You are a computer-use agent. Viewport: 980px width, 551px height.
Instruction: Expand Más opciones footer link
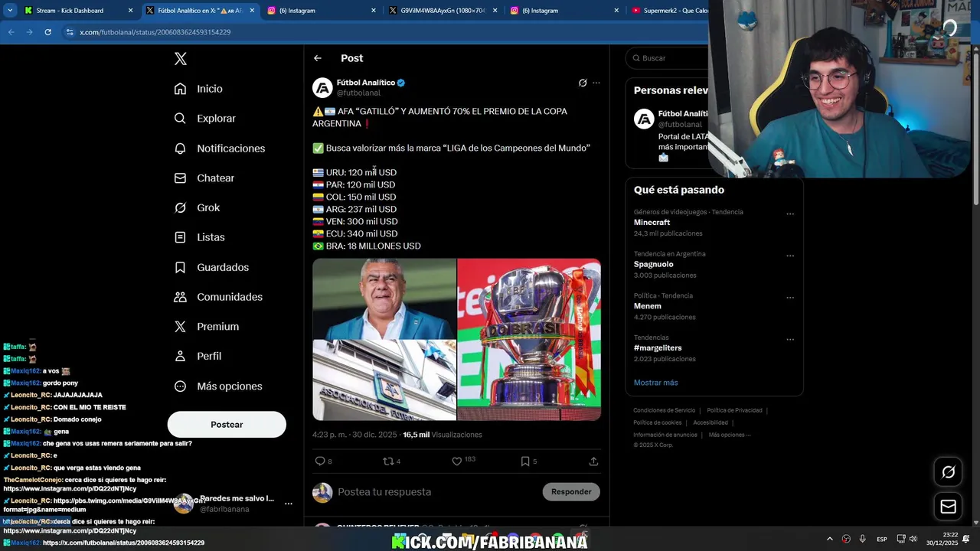click(x=729, y=435)
